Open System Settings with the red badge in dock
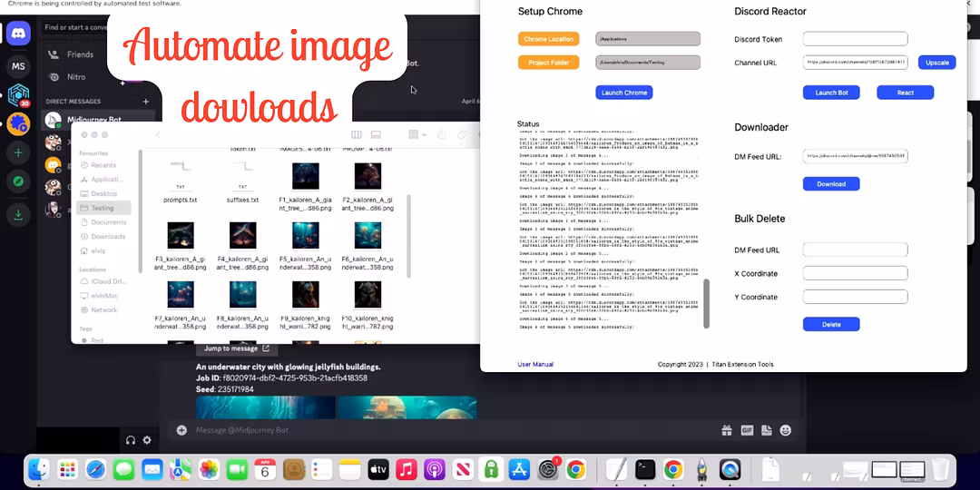Screen dimensions: 980x490 548,469
